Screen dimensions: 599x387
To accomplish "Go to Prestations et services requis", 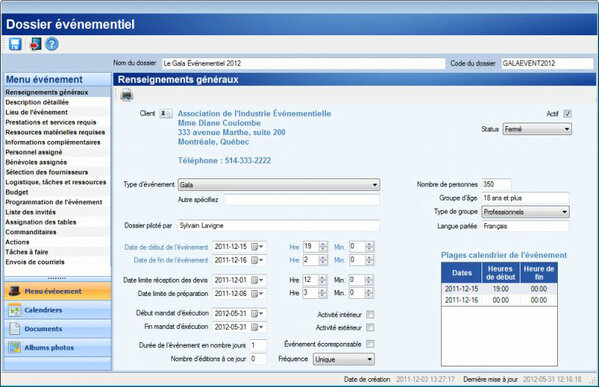I will point(57,122).
